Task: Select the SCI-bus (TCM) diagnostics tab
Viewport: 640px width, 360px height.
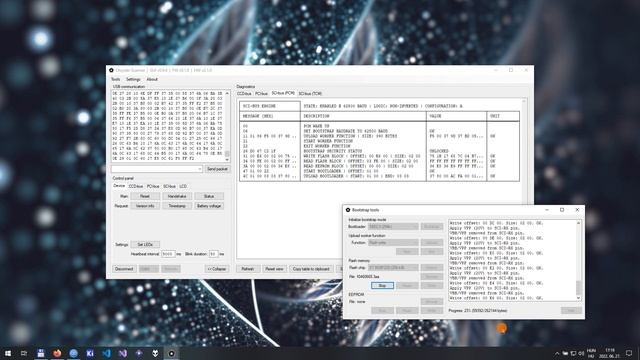Action: 310,93
